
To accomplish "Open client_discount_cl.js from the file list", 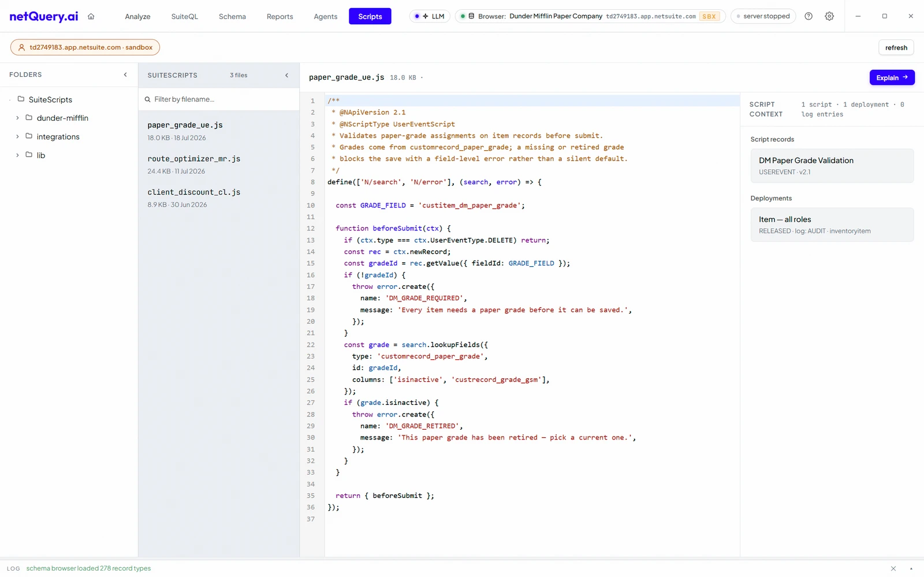I will (x=219, y=198).
